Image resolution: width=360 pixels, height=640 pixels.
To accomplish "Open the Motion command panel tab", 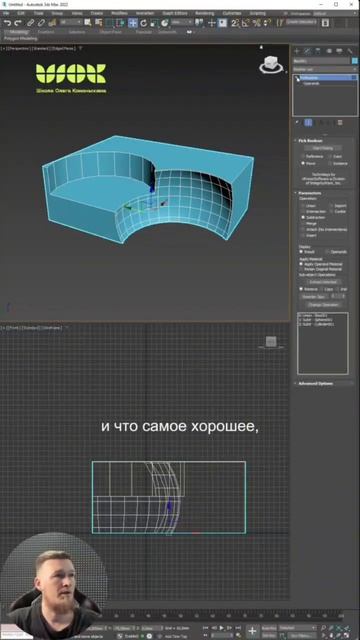I will 329,51.
